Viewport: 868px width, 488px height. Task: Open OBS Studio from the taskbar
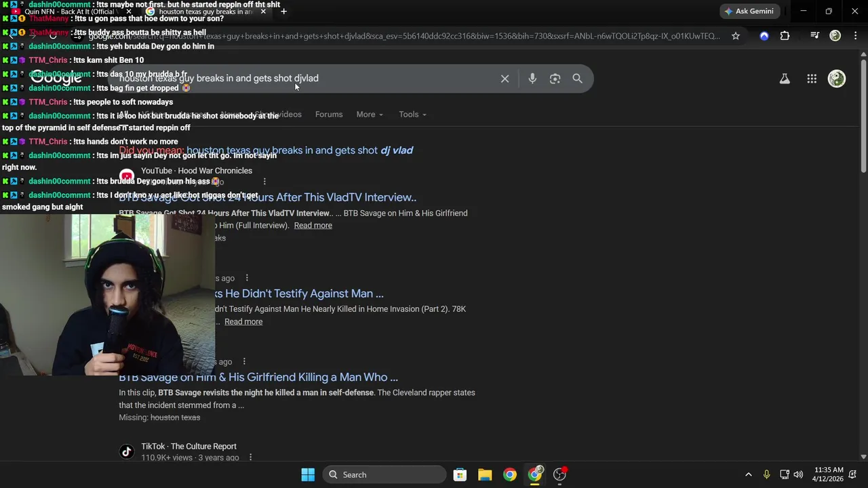pos(560,474)
